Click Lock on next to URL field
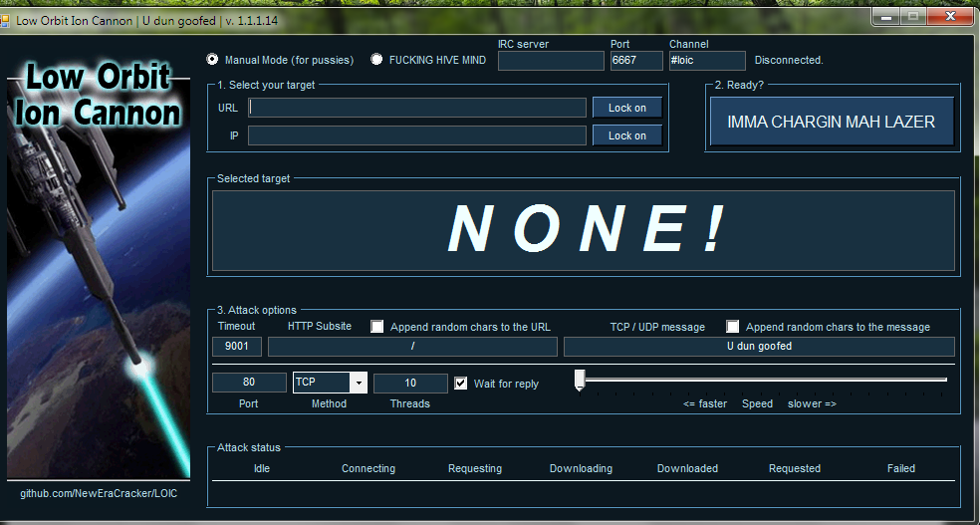The image size is (980, 525). point(626,108)
